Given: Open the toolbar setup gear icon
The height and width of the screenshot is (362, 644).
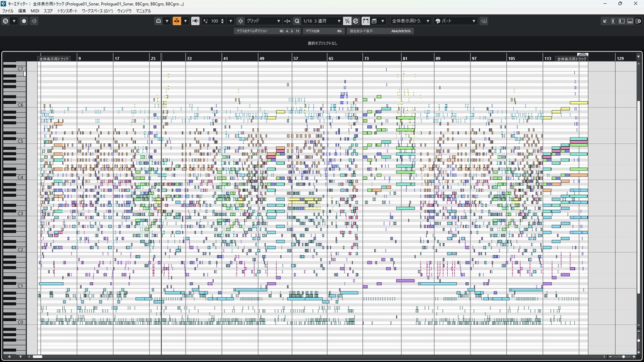Looking at the screenshot, I should (x=638, y=21).
